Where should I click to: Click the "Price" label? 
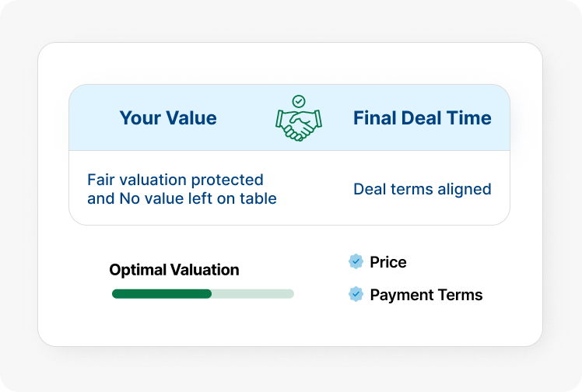388,262
